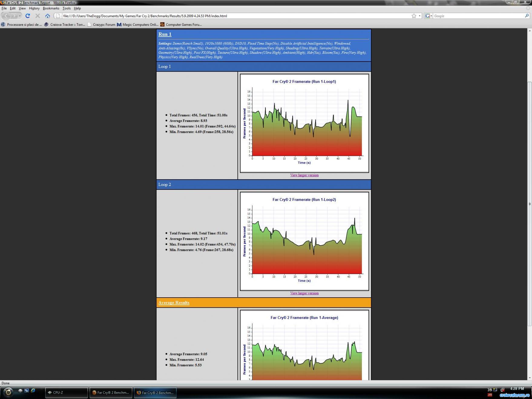
Task: Click the ATI tray icon
Action: point(490,395)
